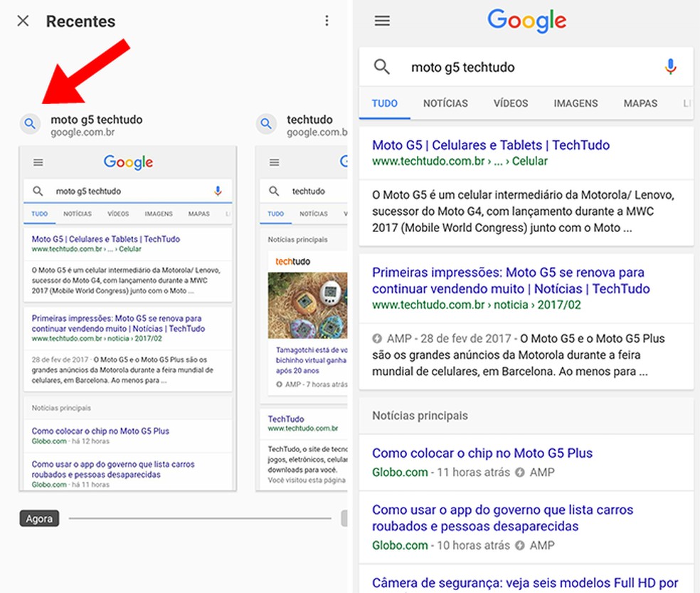Screen dimensions: 700x593
Task: Open "Como colocar o chip" link in first thumbnail
Action: tap(100, 431)
